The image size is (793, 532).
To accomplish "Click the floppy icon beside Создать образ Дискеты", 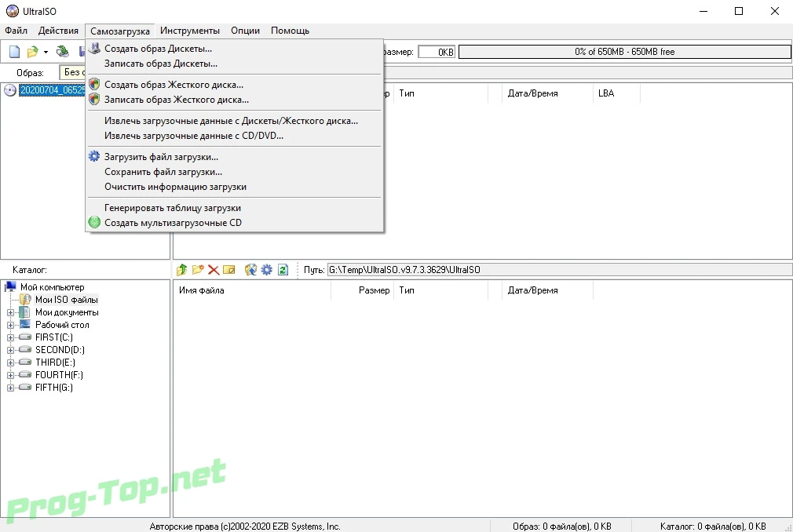I will point(94,49).
